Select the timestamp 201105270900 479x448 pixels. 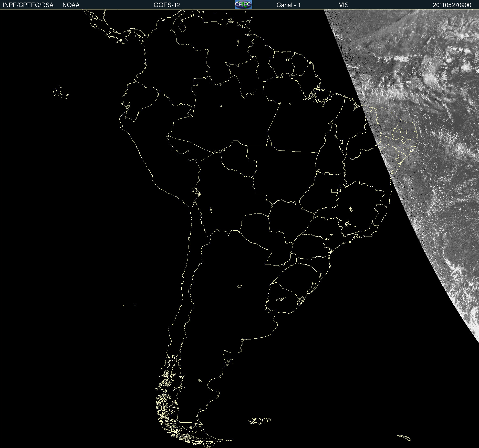click(452, 5)
